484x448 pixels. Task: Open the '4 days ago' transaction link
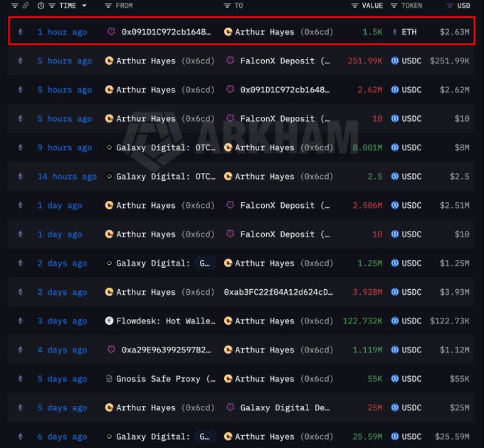[62, 350]
